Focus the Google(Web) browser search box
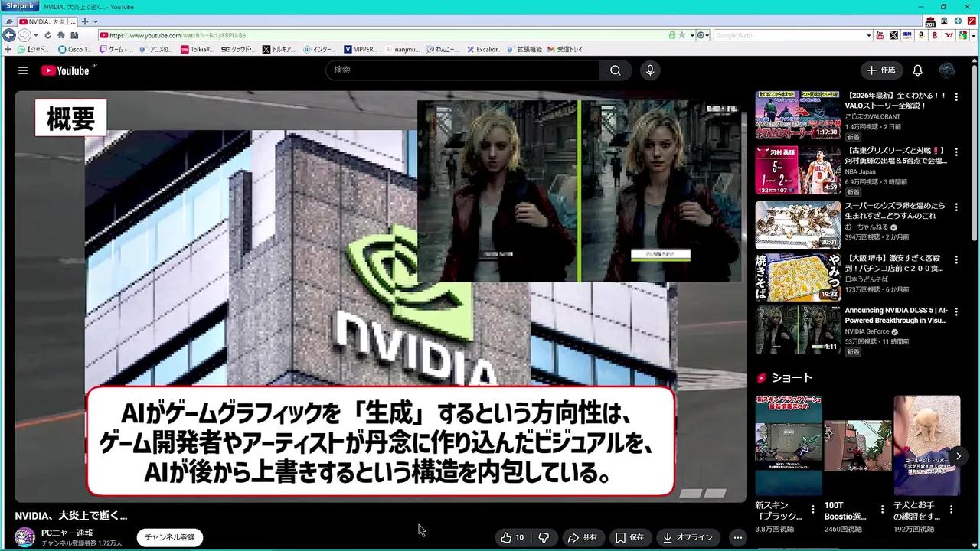The height and width of the screenshot is (551, 980). 789,35
